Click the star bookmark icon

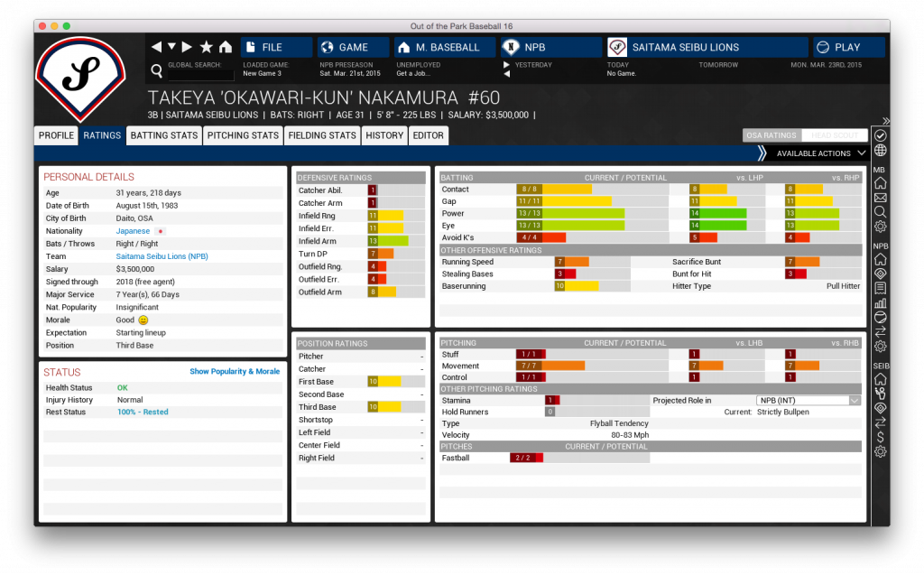click(x=207, y=47)
